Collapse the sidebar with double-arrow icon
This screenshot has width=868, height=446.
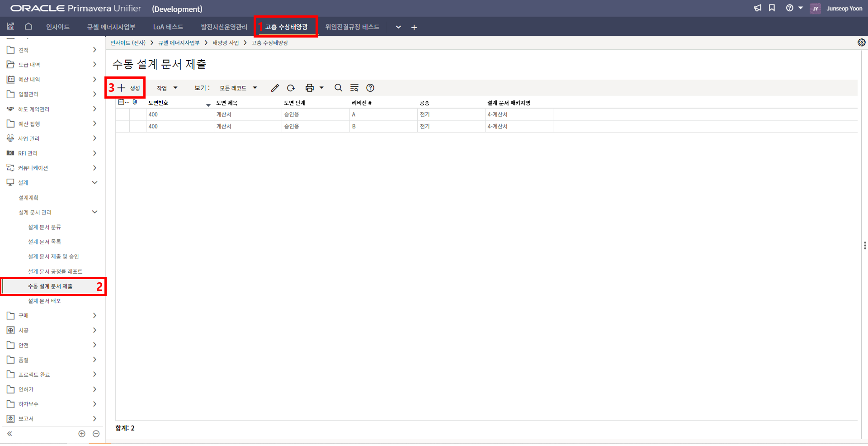coord(9,434)
